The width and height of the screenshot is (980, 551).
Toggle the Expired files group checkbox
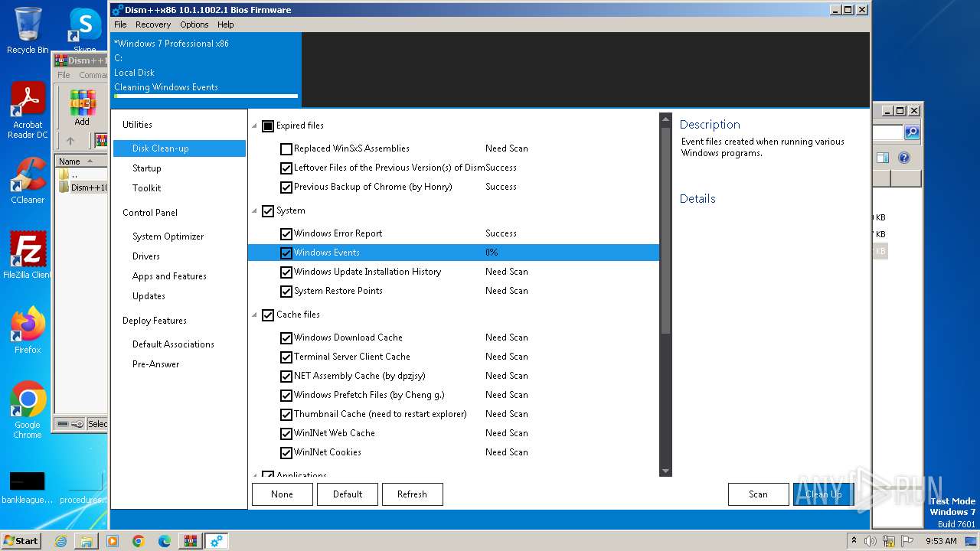point(268,126)
